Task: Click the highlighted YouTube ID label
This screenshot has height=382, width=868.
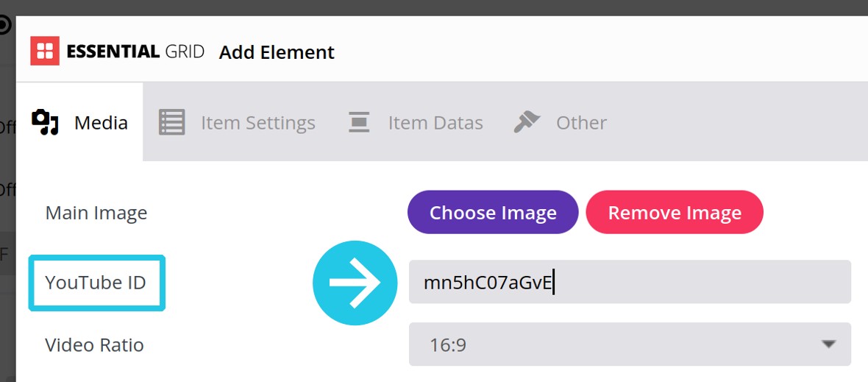Action: point(95,283)
